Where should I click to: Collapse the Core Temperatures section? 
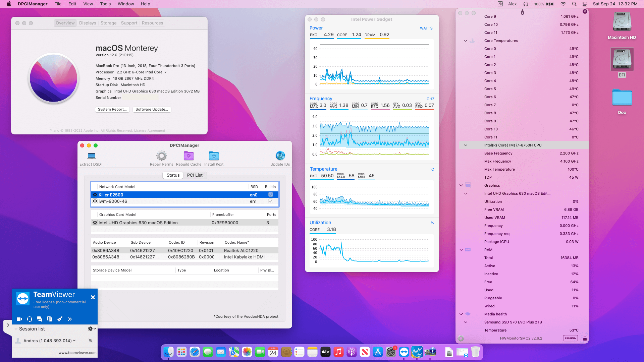(465, 41)
